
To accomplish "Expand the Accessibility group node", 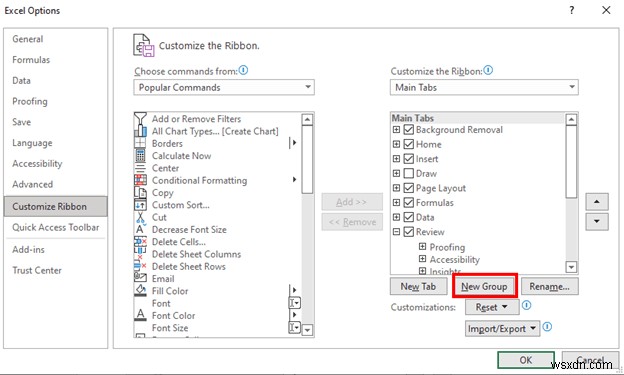I will point(423,259).
